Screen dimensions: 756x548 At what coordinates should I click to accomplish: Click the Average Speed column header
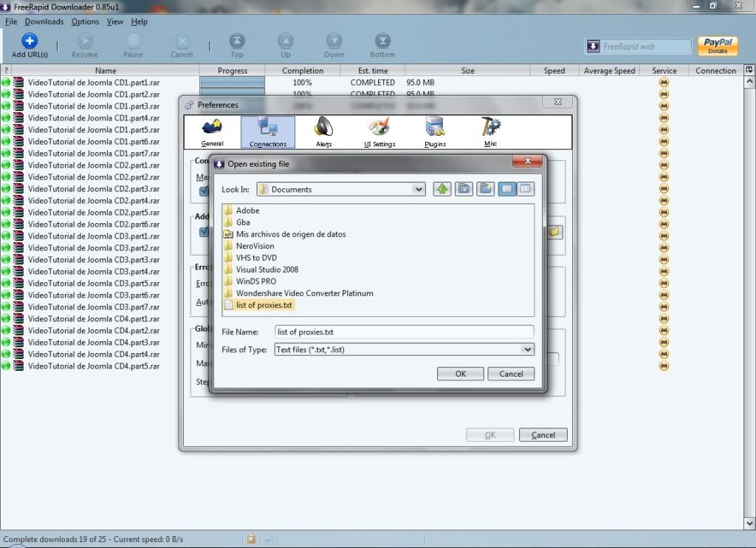click(609, 70)
